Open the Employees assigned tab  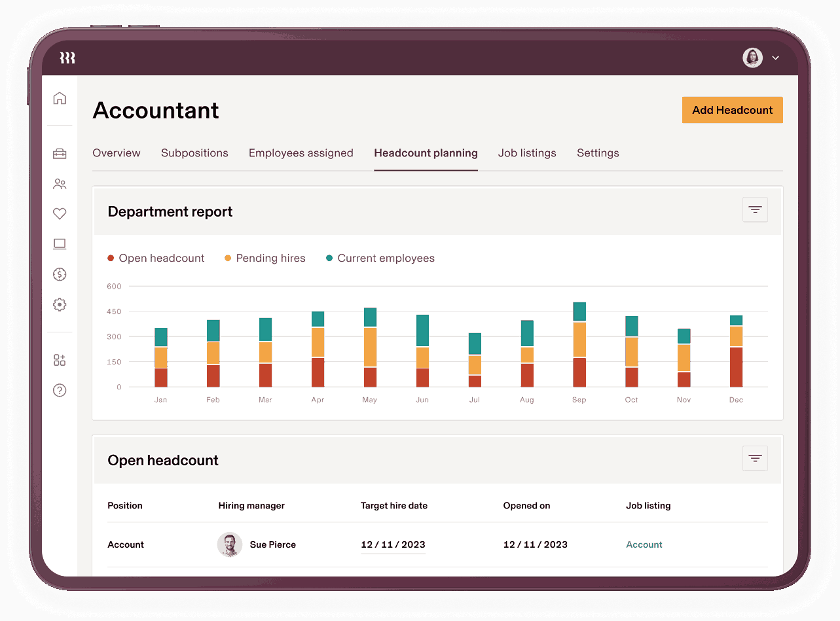tap(301, 152)
